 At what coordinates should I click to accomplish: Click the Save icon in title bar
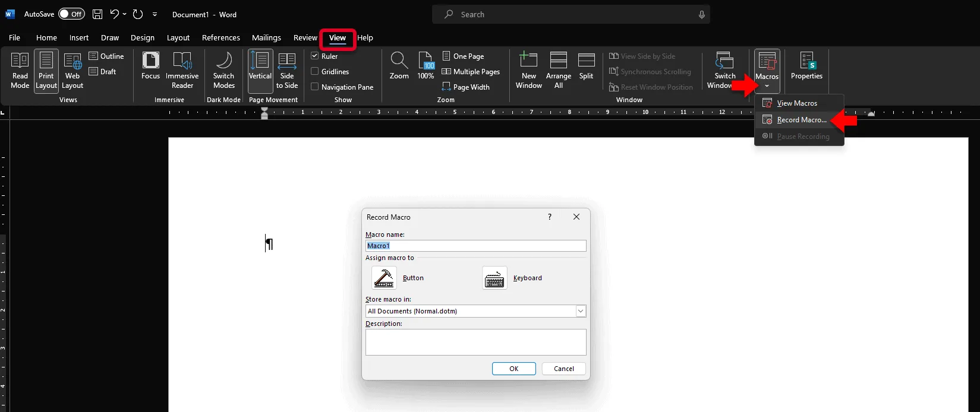[97, 14]
